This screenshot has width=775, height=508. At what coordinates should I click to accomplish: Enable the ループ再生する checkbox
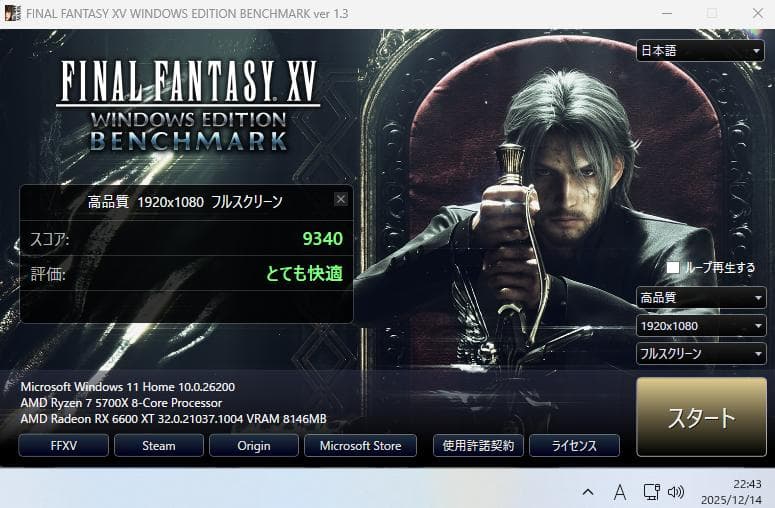(673, 267)
